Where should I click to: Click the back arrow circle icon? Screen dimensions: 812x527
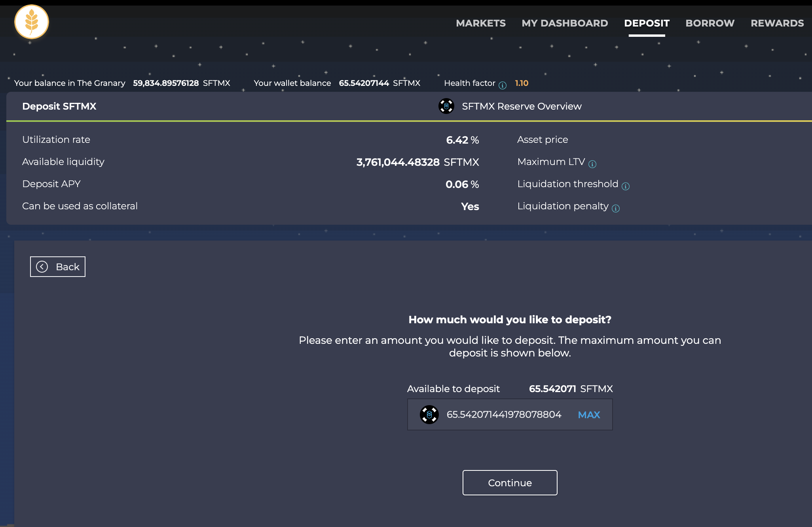tap(42, 267)
